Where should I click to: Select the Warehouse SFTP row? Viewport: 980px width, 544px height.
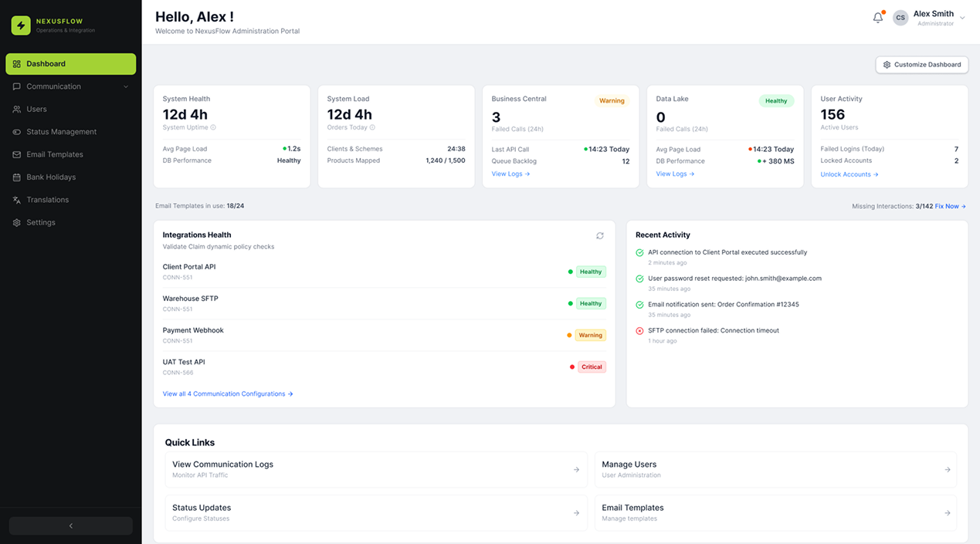click(385, 303)
